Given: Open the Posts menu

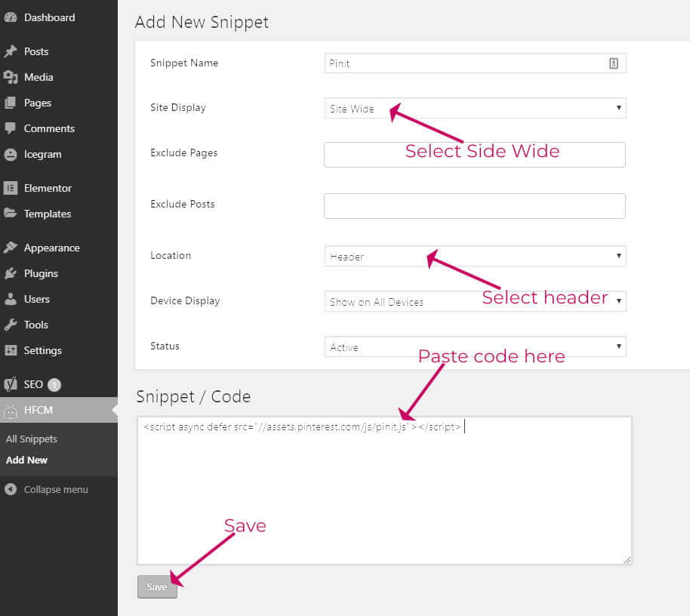Looking at the screenshot, I should coord(59,51).
